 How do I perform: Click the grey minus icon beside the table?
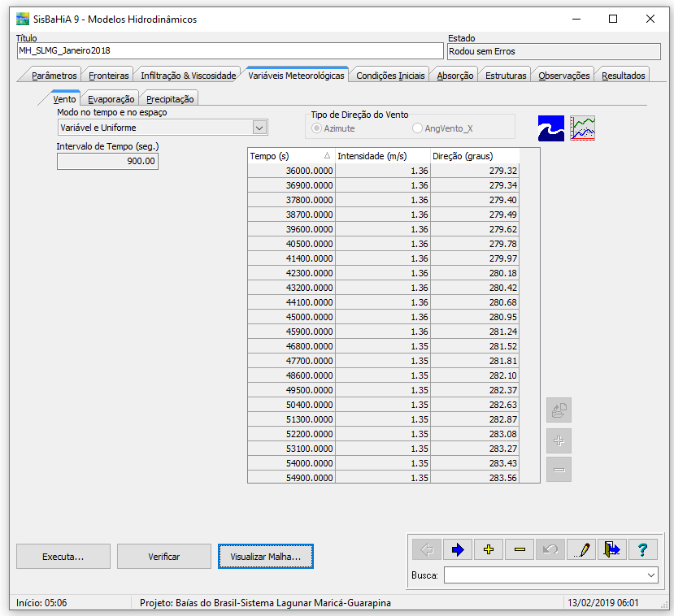tap(559, 470)
